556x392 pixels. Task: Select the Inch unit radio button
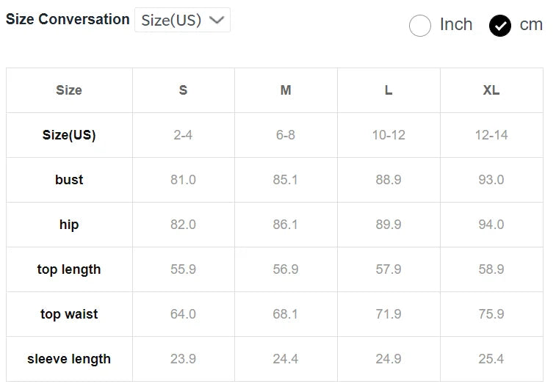pyautogui.click(x=419, y=26)
